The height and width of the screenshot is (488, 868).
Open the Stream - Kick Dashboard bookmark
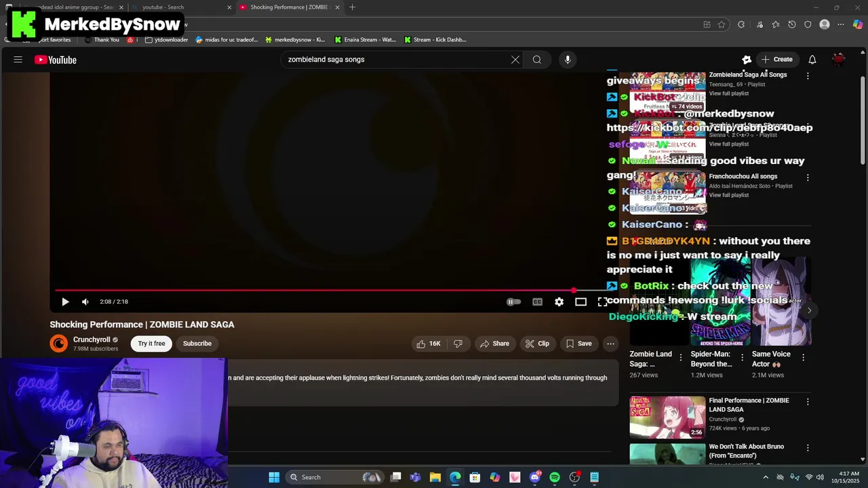click(435, 40)
